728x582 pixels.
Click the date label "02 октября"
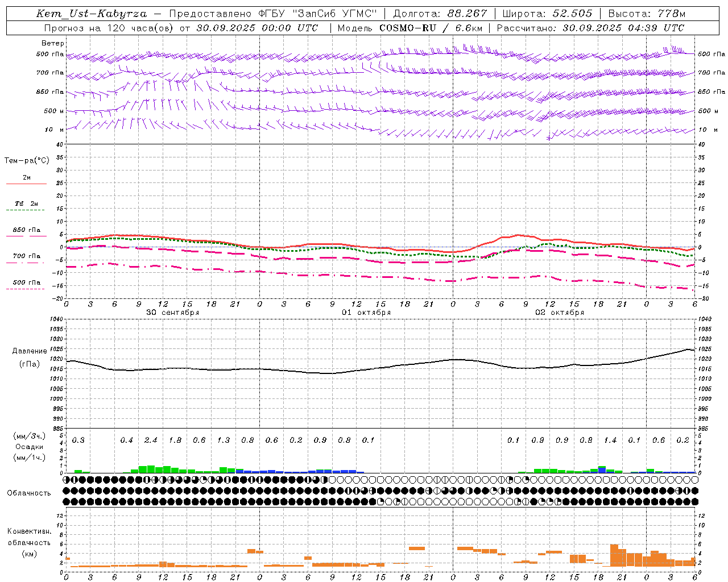click(560, 313)
